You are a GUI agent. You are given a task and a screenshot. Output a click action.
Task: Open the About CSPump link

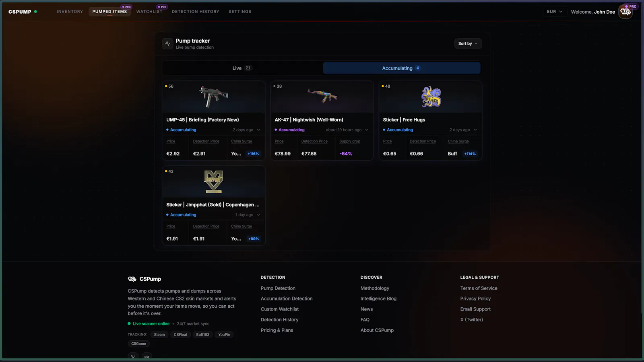pyautogui.click(x=377, y=330)
